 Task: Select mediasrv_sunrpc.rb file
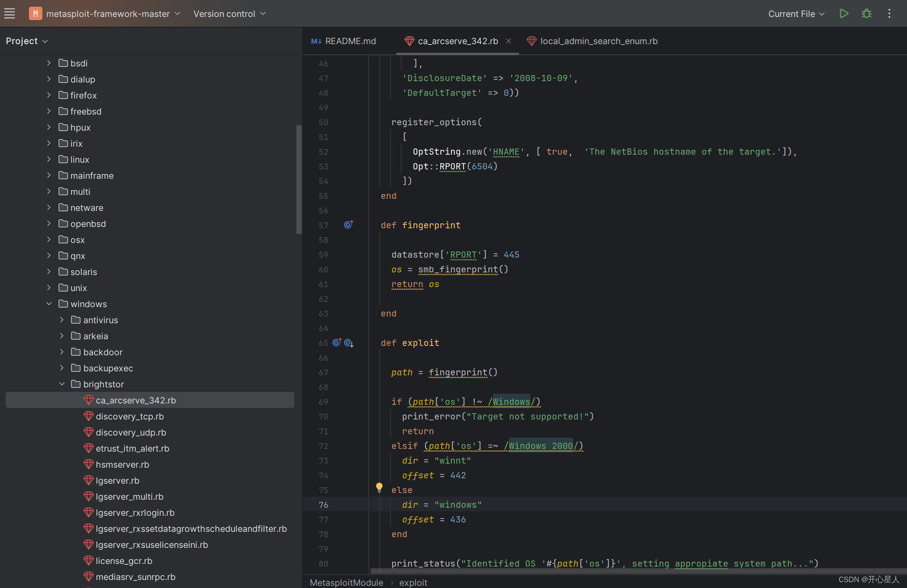coord(135,576)
